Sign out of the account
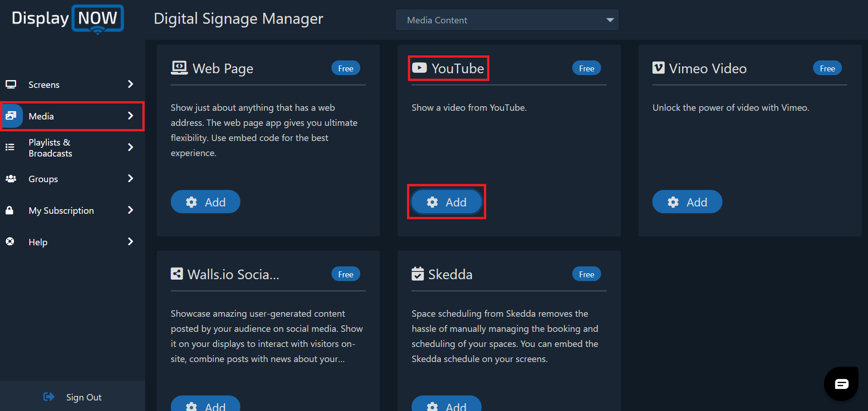Viewport: 868px width, 411px height. [x=72, y=397]
